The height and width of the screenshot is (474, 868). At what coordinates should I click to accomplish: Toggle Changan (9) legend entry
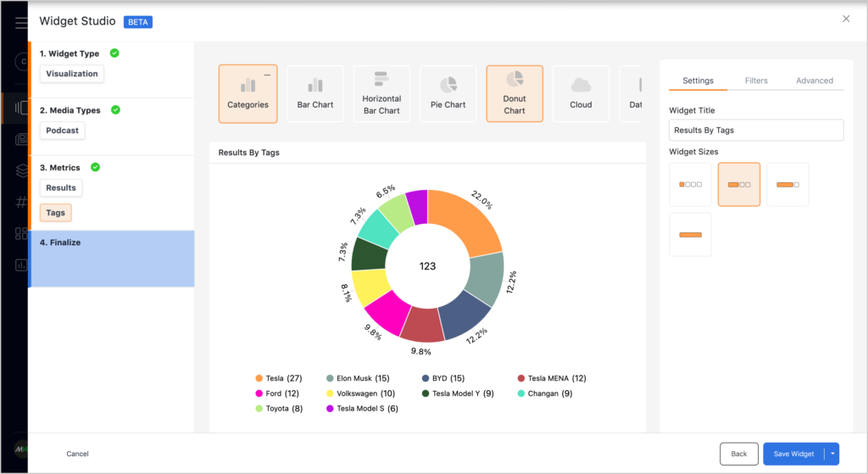[x=545, y=393]
